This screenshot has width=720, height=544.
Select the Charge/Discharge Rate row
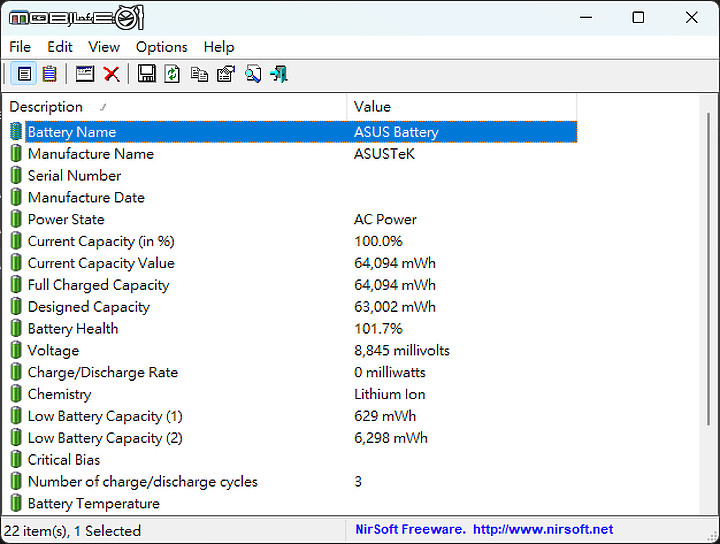(293, 372)
